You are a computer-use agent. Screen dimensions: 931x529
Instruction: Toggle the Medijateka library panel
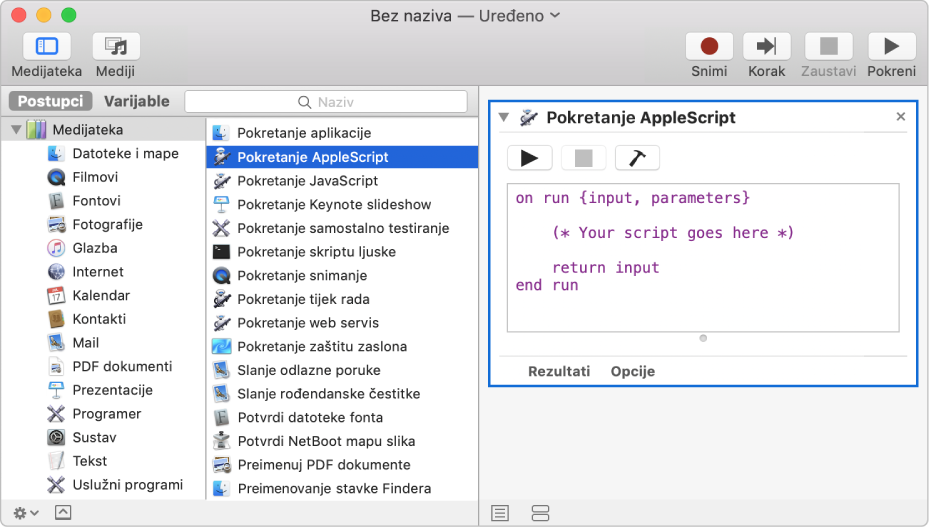[x=46, y=47]
